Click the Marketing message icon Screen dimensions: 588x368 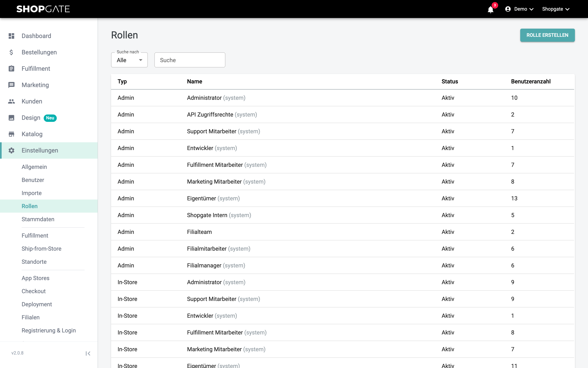[11, 85]
